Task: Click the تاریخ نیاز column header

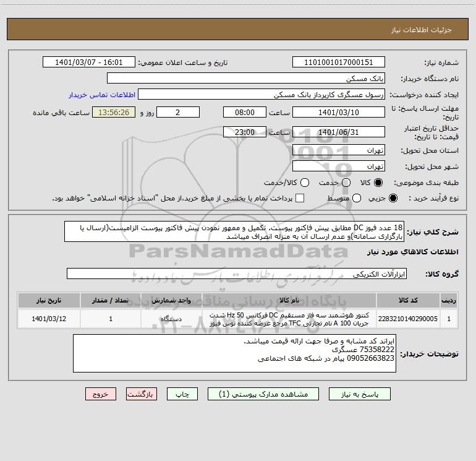Action: pyautogui.click(x=49, y=300)
